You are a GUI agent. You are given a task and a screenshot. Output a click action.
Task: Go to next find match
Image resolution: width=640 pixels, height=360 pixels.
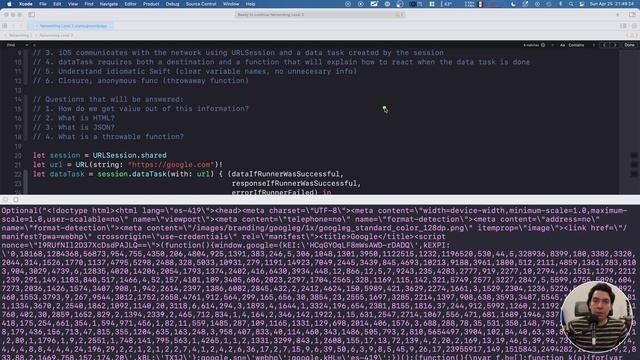(x=615, y=45)
